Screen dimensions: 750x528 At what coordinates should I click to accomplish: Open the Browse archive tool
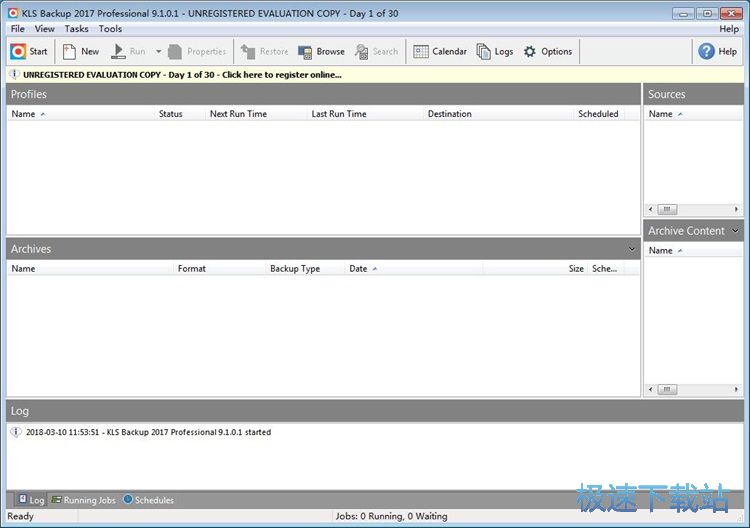[x=321, y=52]
